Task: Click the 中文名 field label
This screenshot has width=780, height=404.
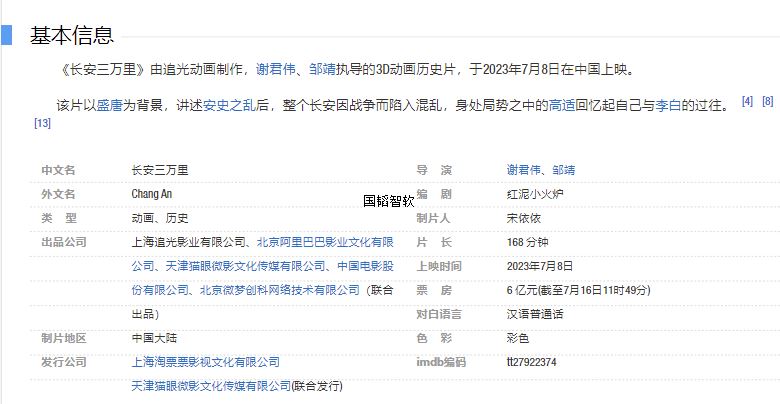Action: [x=58, y=170]
